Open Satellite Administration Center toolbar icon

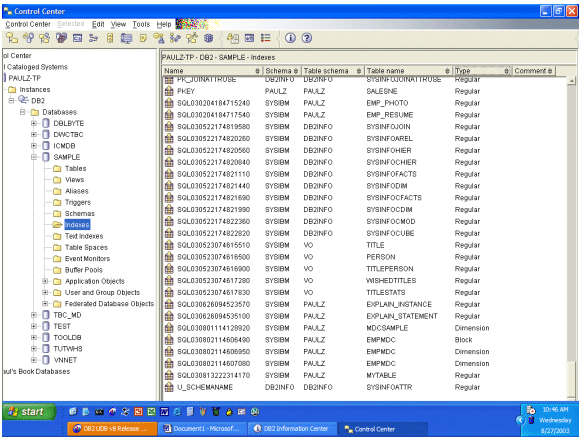45,38
